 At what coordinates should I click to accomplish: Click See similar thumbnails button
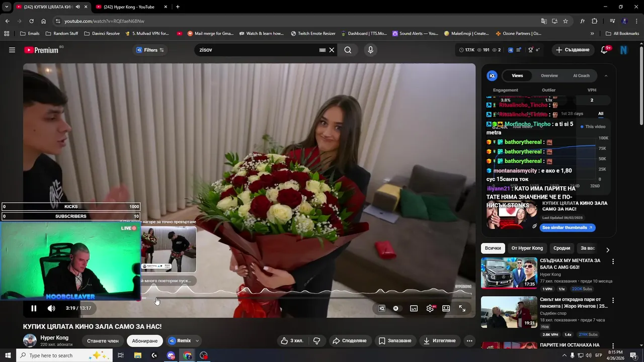coord(568,228)
